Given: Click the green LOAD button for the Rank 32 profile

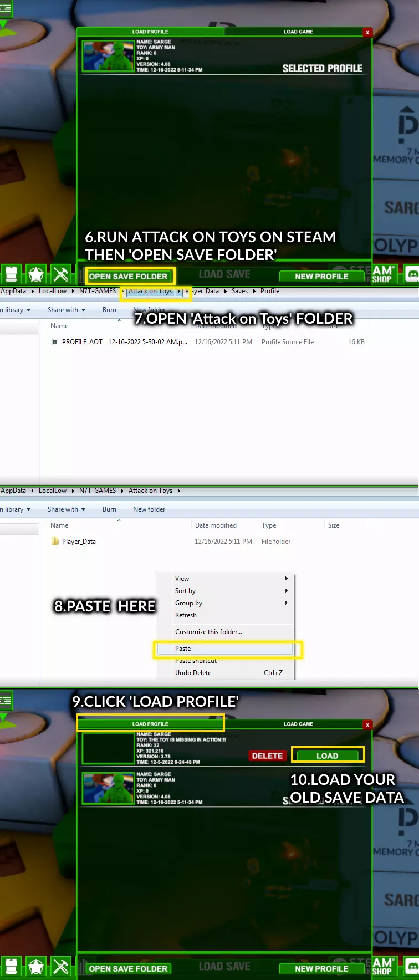Looking at the screenshot, I should 327,756.
